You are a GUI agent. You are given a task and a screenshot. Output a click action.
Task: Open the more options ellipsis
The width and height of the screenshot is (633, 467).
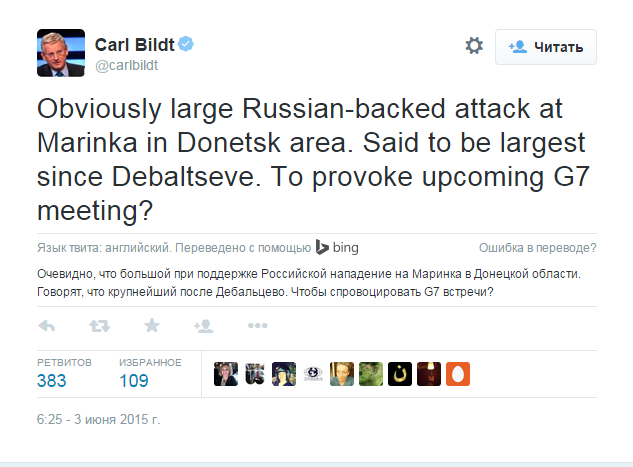[x=257, y=326]
